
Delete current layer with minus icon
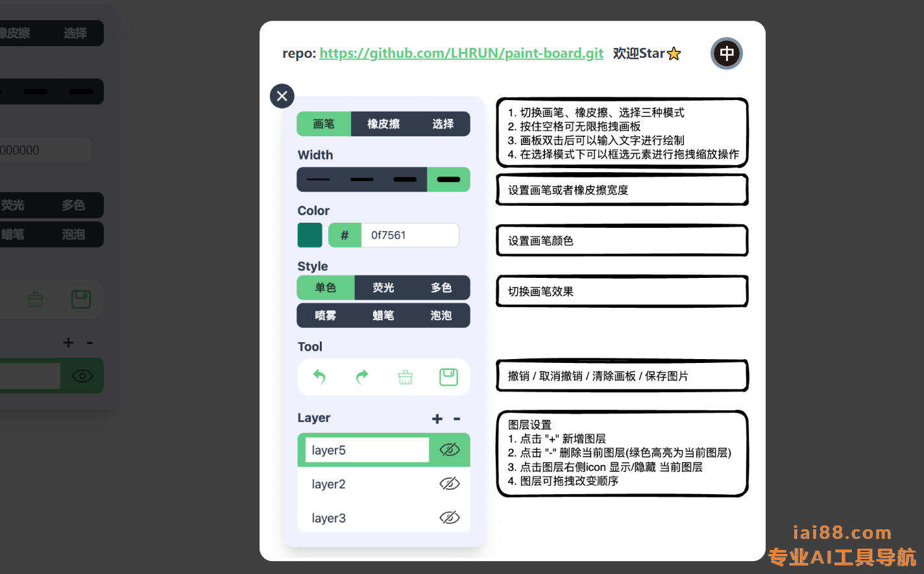pyautogui.click(x=457, y=419)
